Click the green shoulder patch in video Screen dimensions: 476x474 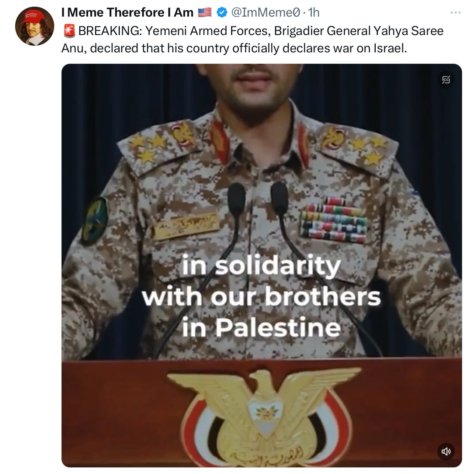[94, 220]
